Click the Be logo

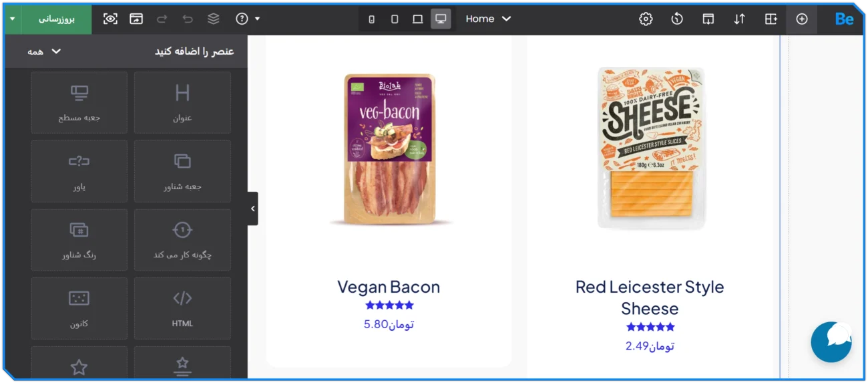(844, 19)
